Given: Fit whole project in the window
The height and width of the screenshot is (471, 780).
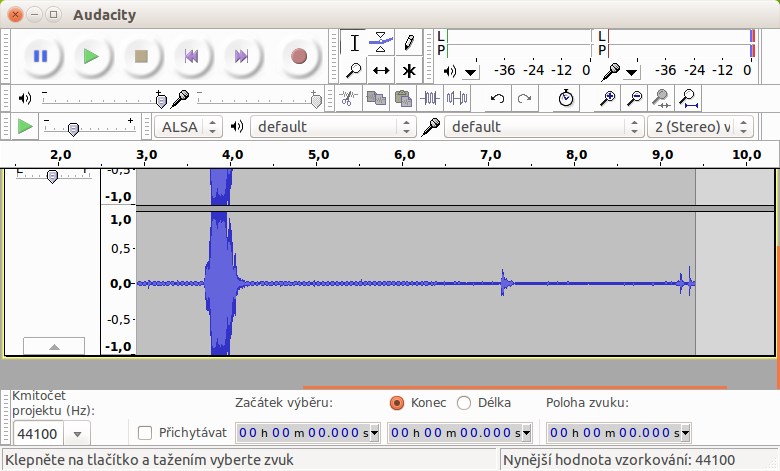Looking at the screenshot, I should (689, 98).
